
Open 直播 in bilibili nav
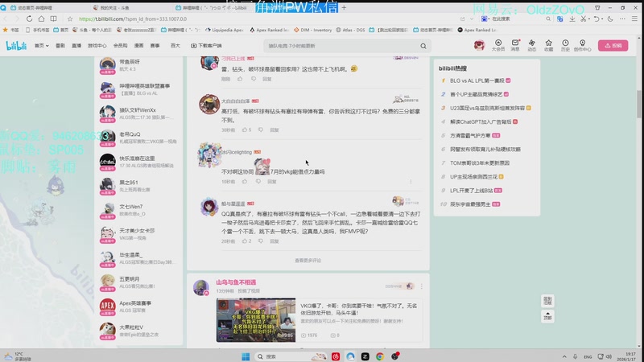76,46
